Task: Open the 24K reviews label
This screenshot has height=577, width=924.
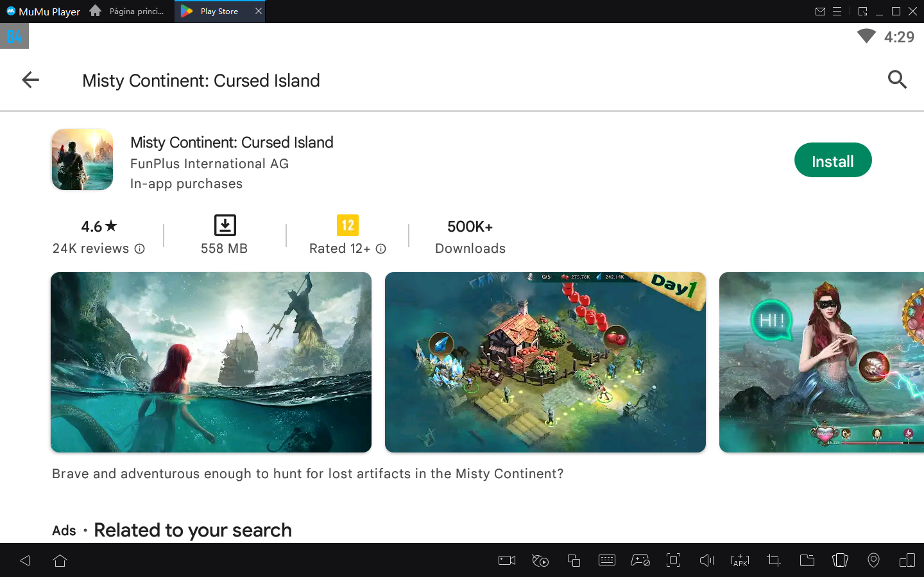Action: coord(90,248)
